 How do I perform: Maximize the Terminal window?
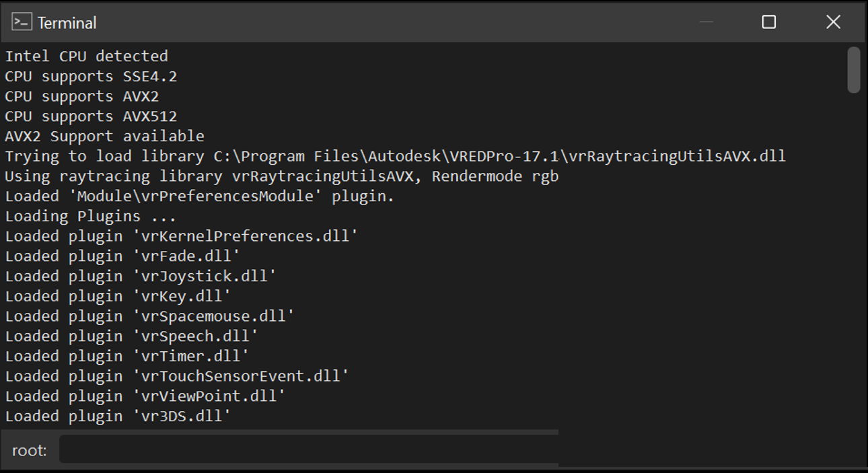769,22
